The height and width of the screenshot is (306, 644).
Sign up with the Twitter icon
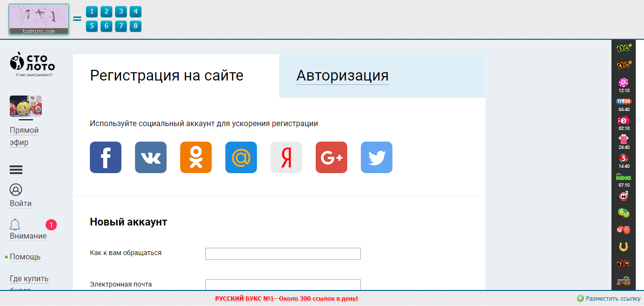[x=376, y=157]
